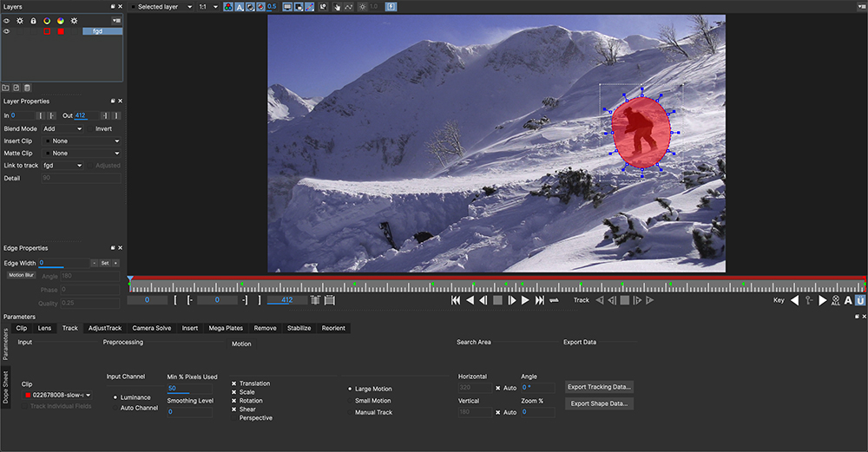Expand the Link to track fgd dropdown
The width and height of the screenshot is (868, 452).
click(62, 165)
